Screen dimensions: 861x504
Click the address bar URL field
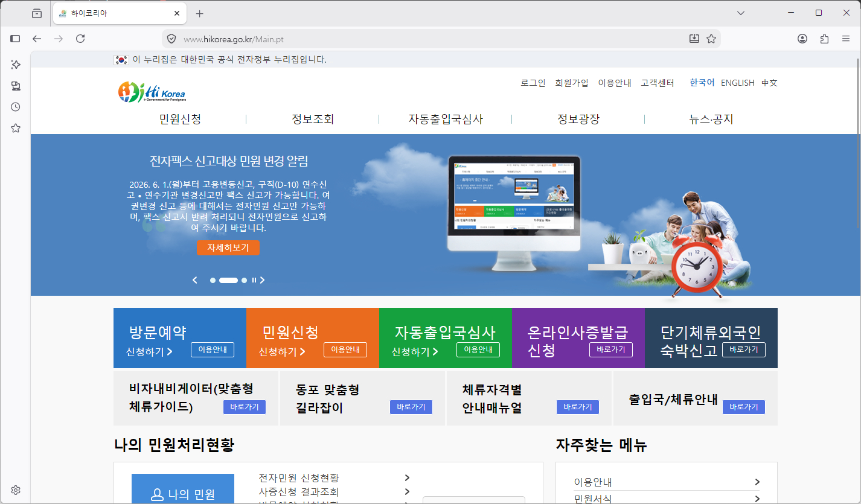[x=441, y=39]
